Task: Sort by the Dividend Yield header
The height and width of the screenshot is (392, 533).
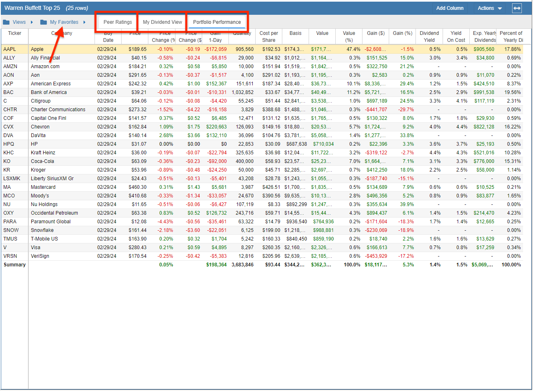Action: 429,37
